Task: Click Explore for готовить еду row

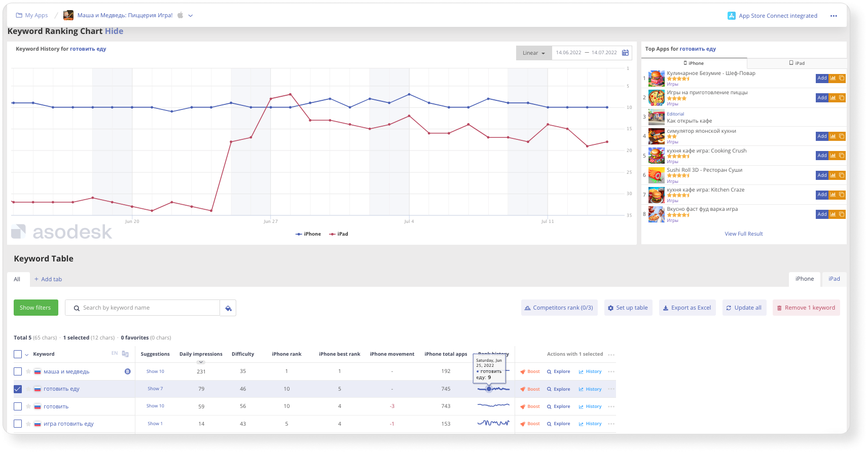Action: [559, 389]
